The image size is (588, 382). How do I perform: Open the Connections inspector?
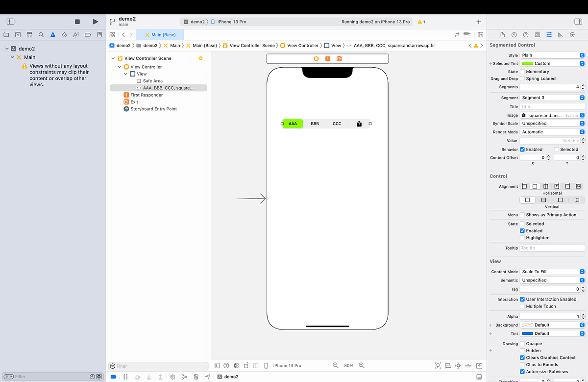pos(572,35)
